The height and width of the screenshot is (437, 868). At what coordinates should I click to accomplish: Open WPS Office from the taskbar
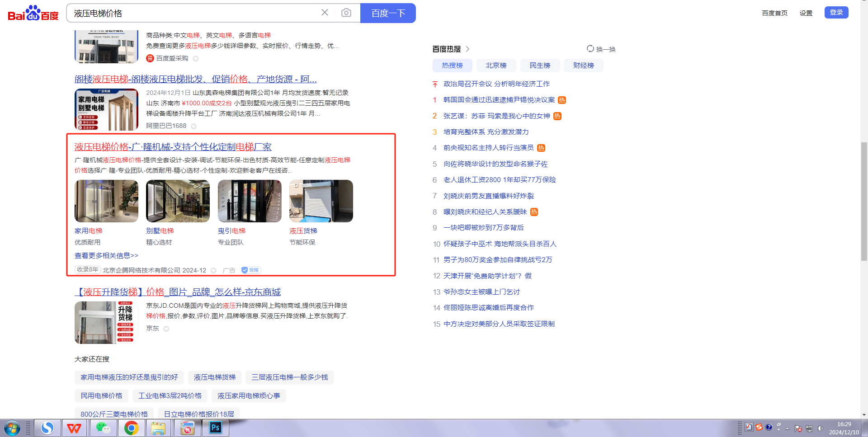[x=75, y=428]
